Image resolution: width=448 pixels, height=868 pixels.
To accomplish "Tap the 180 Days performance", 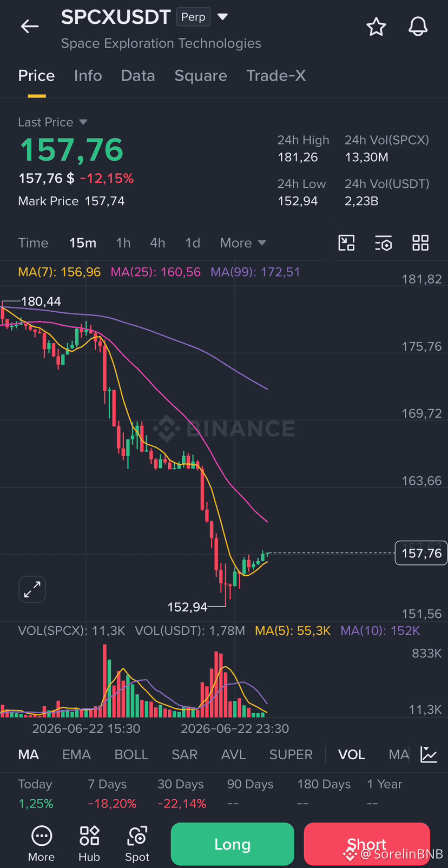I will click(x=324, y=794).
